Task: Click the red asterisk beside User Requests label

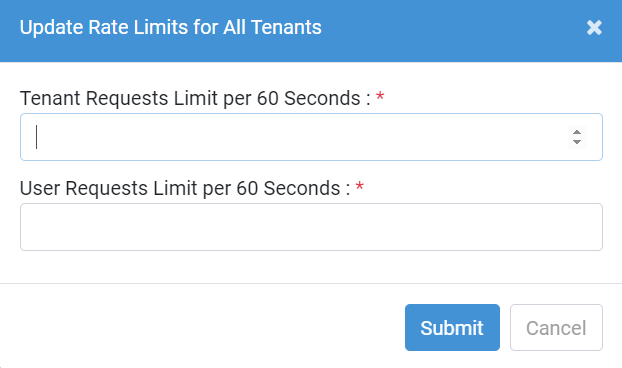Action: [x=359, y=186]
